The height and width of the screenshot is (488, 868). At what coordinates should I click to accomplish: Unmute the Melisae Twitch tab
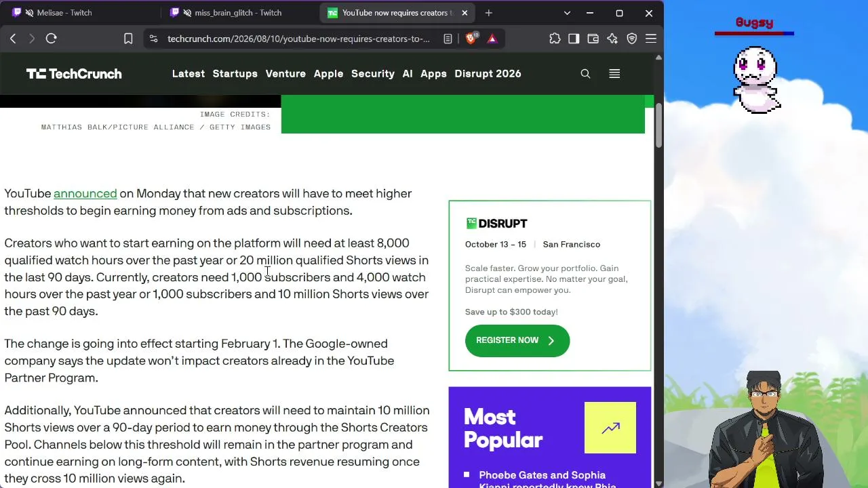point(29,13)
